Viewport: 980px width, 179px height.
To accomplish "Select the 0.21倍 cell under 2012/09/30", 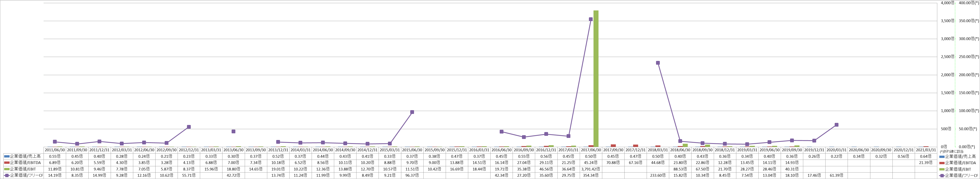I will (x=167, y=156).
